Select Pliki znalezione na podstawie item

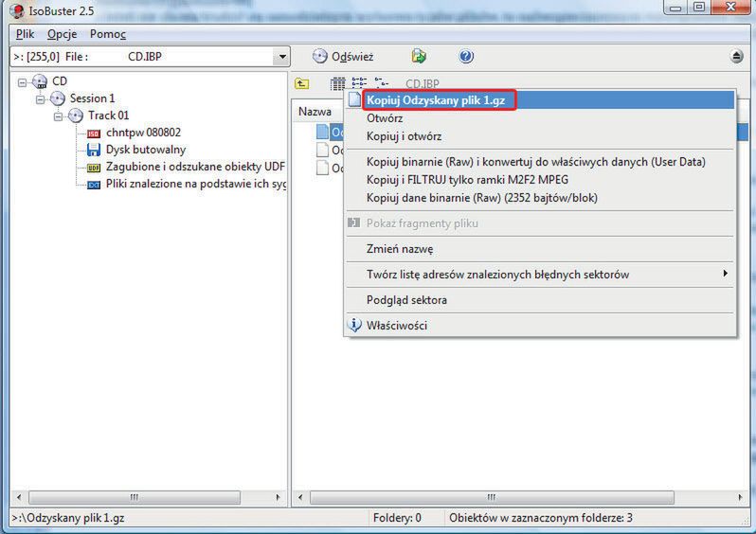click(x=195, y=184)
